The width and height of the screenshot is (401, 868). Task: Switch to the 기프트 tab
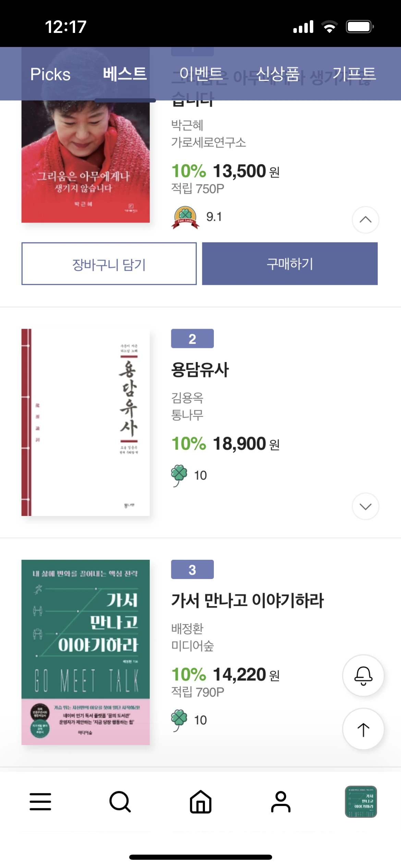(354, 74)
